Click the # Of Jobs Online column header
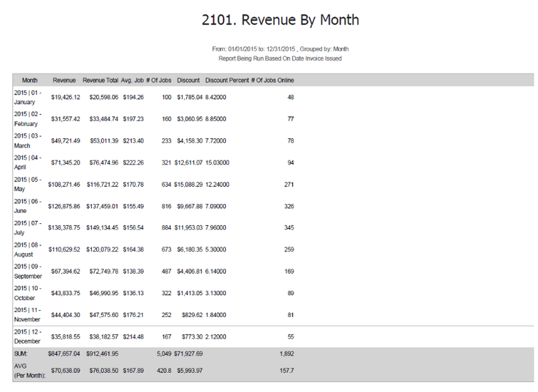 click(272, 81)
